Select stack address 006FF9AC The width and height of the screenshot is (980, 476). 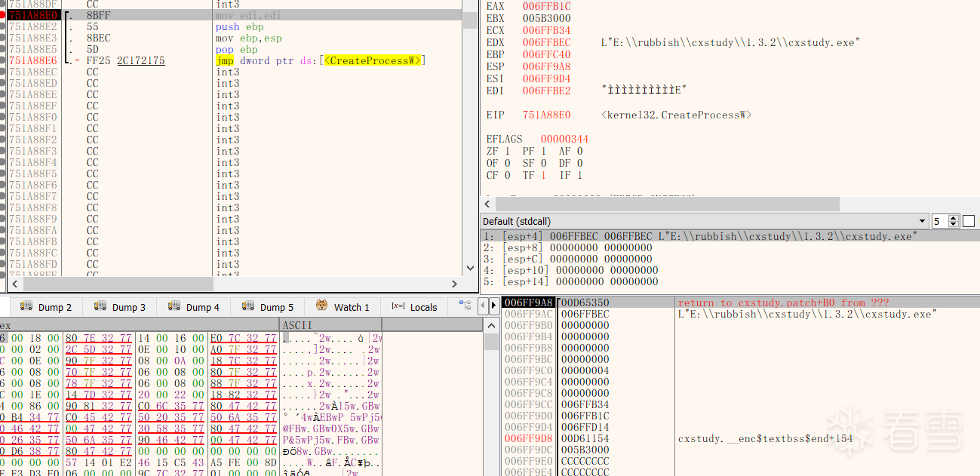click(x=528, y=314)
